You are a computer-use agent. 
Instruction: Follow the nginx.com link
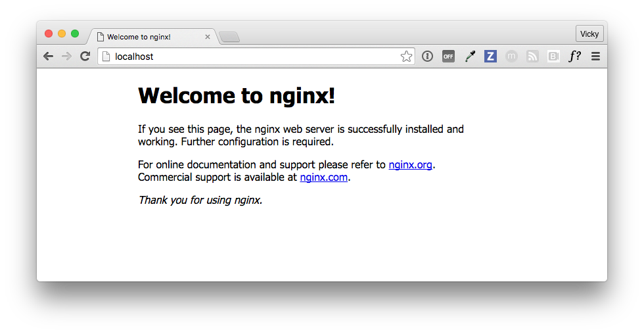pos(323,178)
